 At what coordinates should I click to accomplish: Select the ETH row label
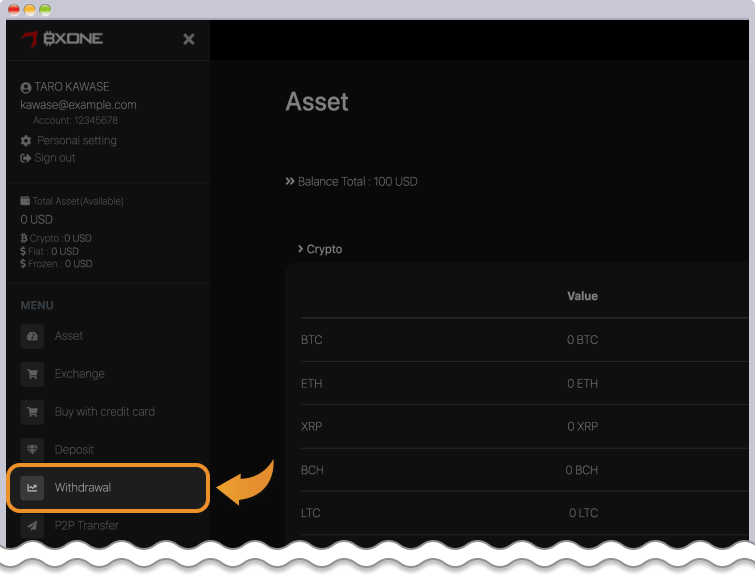pos(312,383)
